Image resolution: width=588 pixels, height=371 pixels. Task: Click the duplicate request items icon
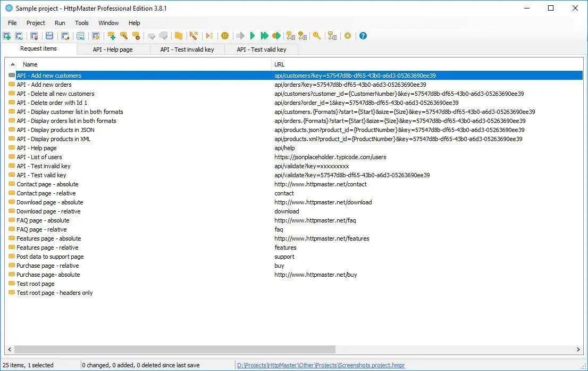click(179, 36)
